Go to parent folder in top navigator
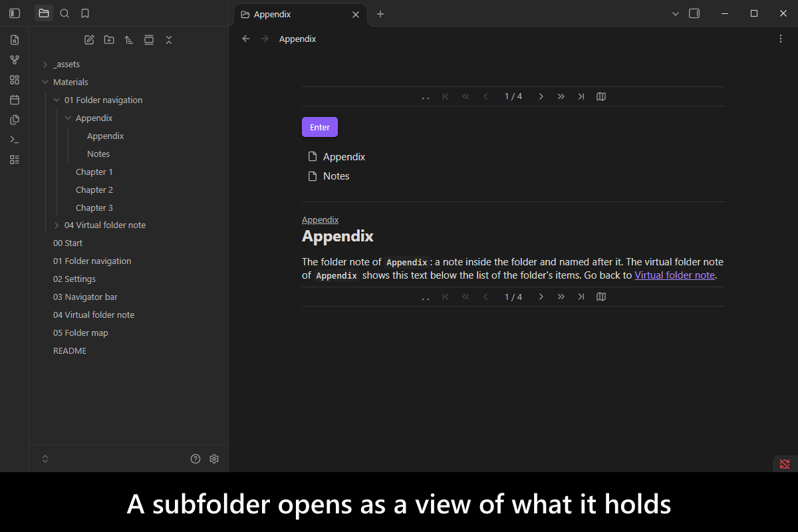This screenshot has width=798, height=532. point(426,97)
